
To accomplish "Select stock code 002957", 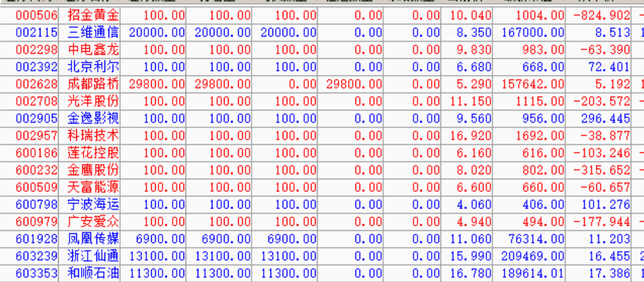I will [36, 136].
